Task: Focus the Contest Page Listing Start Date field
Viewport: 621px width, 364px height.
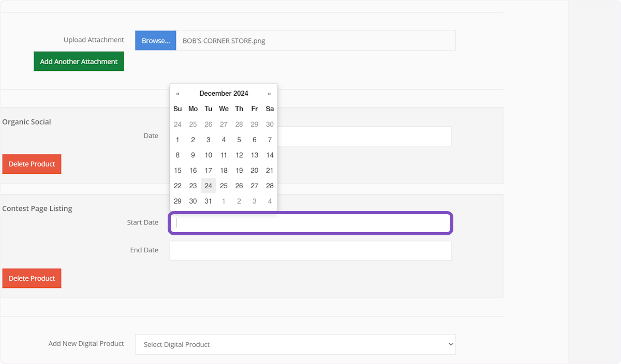Action: (x=310, y=223)
